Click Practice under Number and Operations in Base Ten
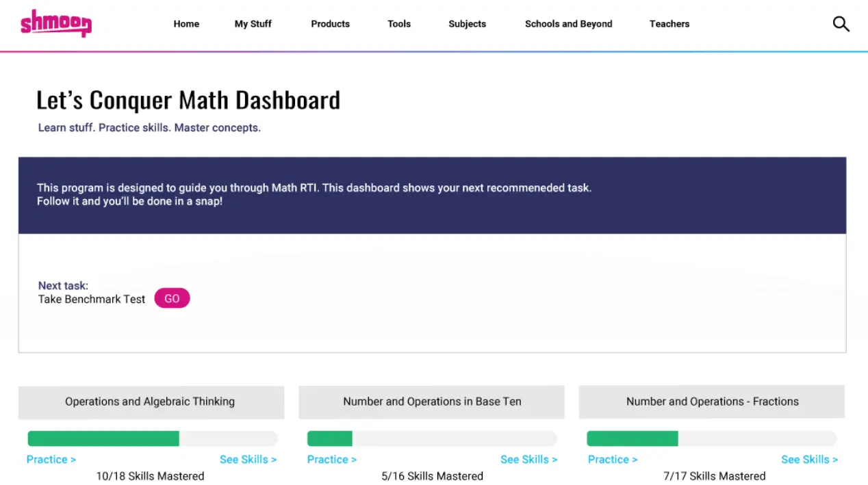The image size is (868, 485). coord(332,460)
